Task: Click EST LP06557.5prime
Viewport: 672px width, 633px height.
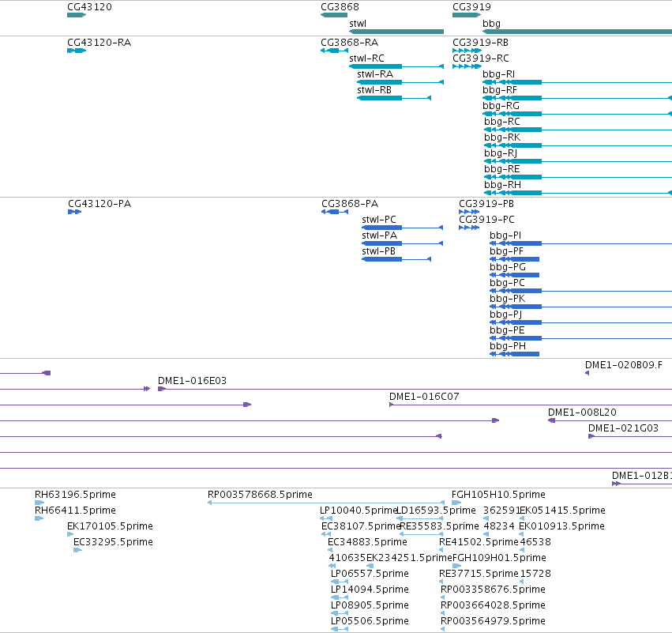Action: 370,575
